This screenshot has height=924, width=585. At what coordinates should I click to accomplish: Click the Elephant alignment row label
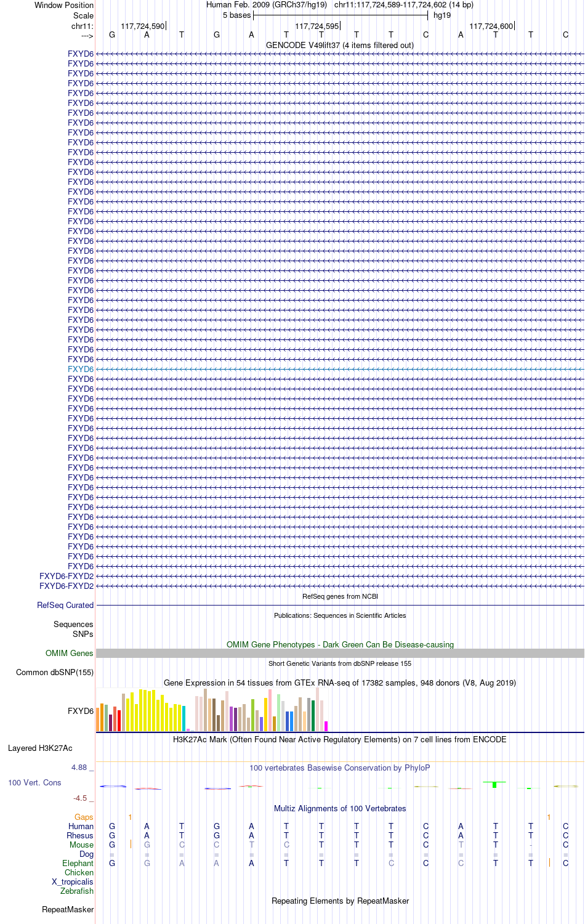point(78,863)
